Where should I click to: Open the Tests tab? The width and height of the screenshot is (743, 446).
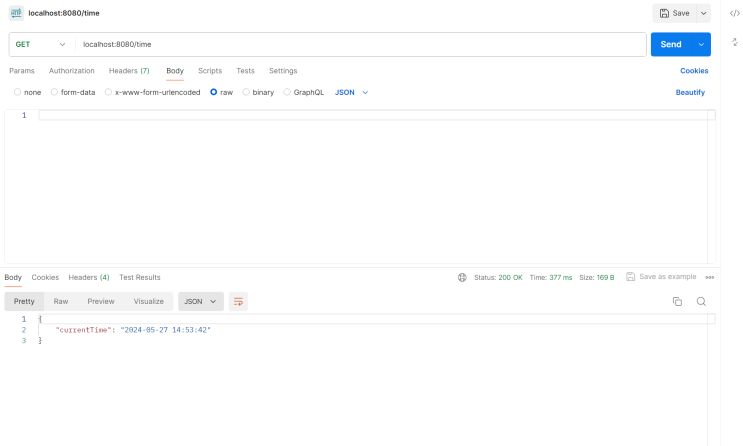click(x=245, y=71)
